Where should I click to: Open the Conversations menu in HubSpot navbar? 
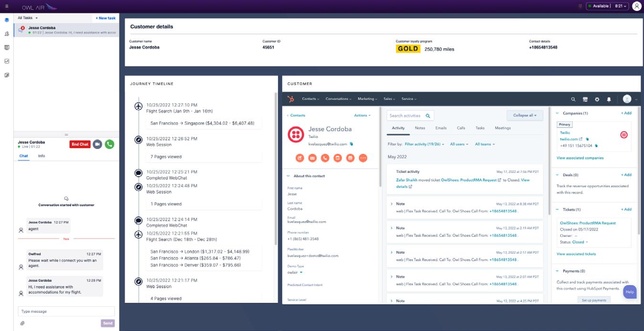(x=338, y=99)
